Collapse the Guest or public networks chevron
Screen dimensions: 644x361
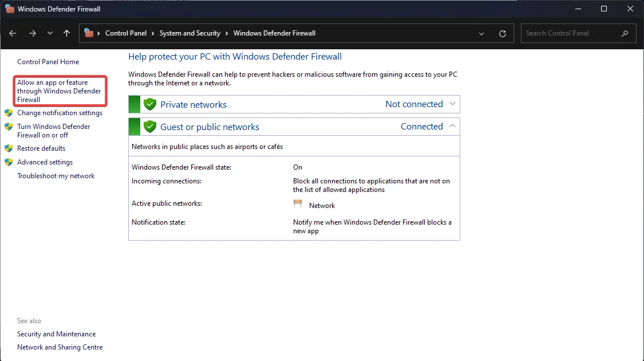tap(452, 126)
